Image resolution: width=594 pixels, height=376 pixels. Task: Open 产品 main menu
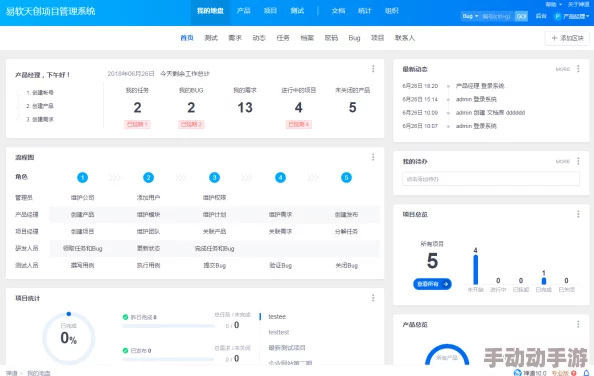coord(243,11)
